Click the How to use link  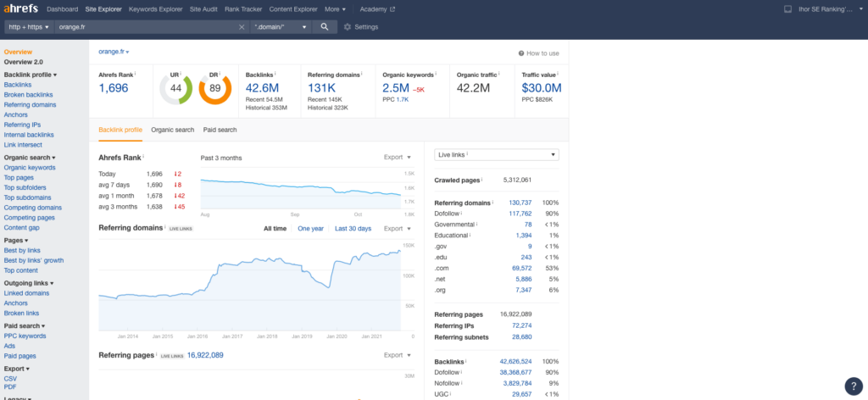pos(538,53)
